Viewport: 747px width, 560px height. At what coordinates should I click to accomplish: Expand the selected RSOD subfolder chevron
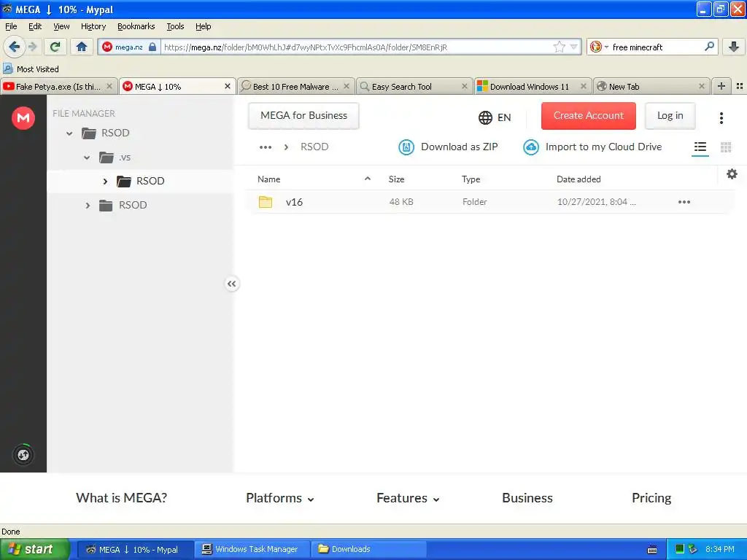click(105, 182)
